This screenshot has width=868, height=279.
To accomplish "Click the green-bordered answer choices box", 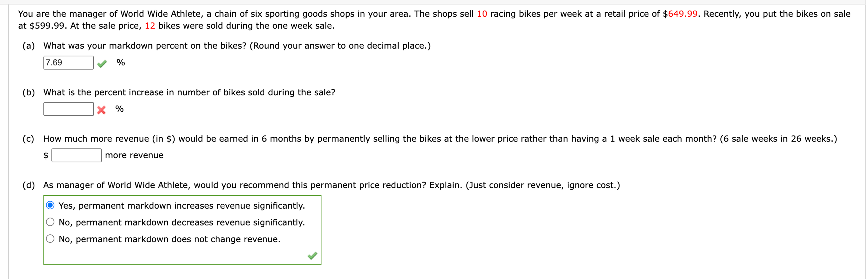I will click(x=182, y=230).
